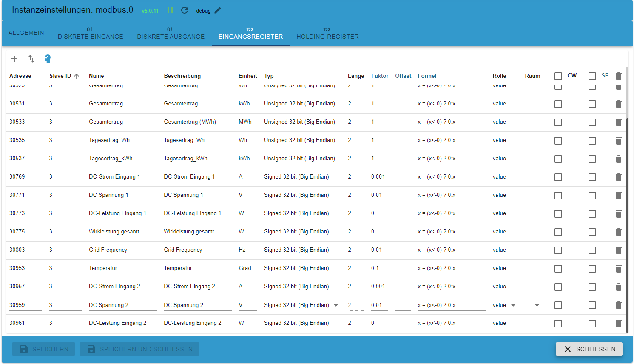Image resolution: width=634 pixels, height=364 pixels.
Task: Edit Einheit field V in row 30959
Action: click(x=248, y=305)
